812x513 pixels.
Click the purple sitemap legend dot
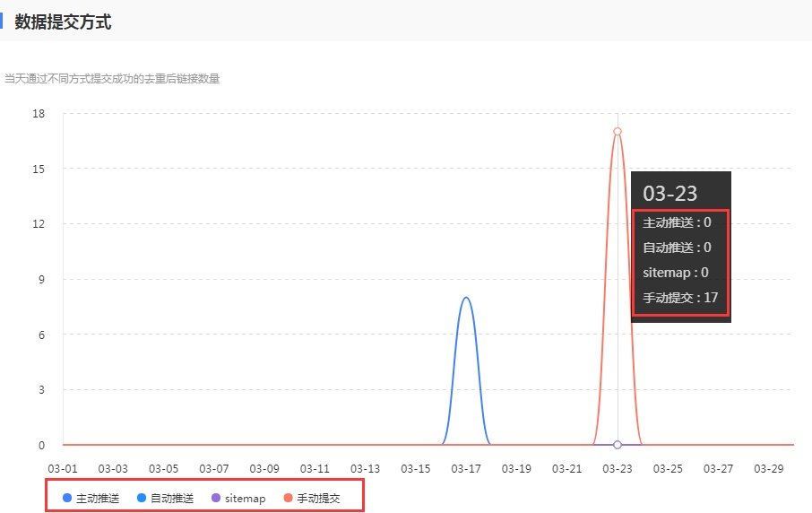click(x=216, y=498)
